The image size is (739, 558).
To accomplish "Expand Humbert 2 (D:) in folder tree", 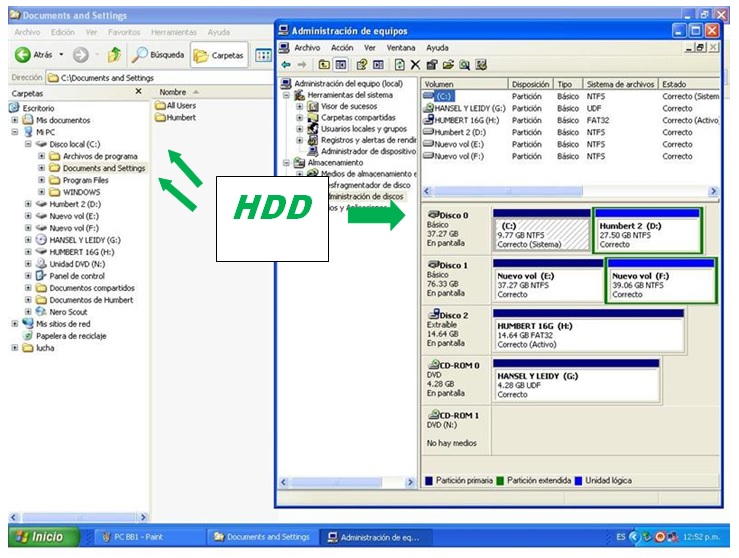I will point(28,204).
